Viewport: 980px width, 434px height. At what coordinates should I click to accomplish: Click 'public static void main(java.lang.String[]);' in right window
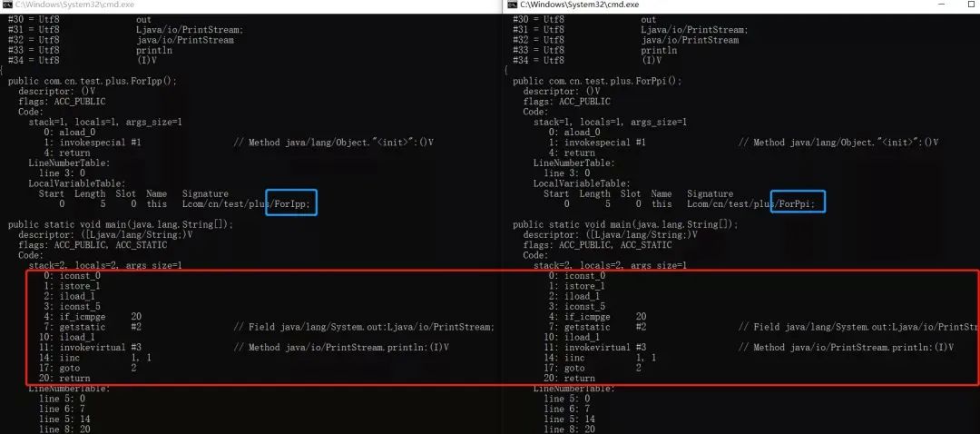click(x=625, y=224)
